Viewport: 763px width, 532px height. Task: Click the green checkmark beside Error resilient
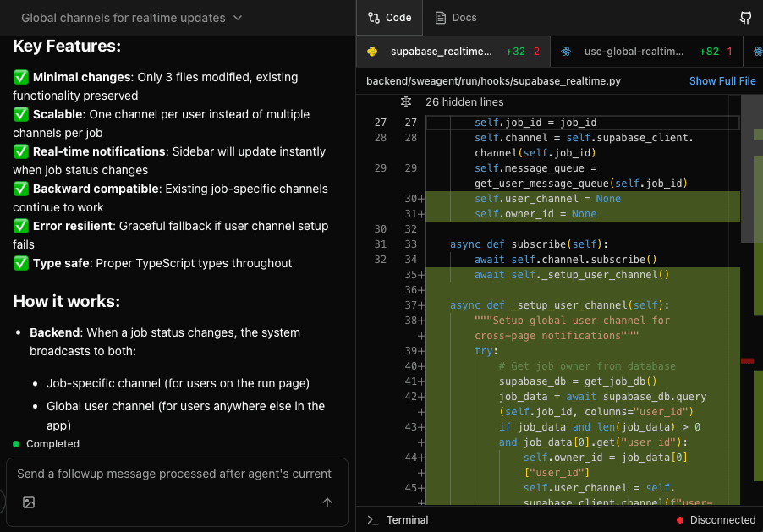click(x=21, y=226)
